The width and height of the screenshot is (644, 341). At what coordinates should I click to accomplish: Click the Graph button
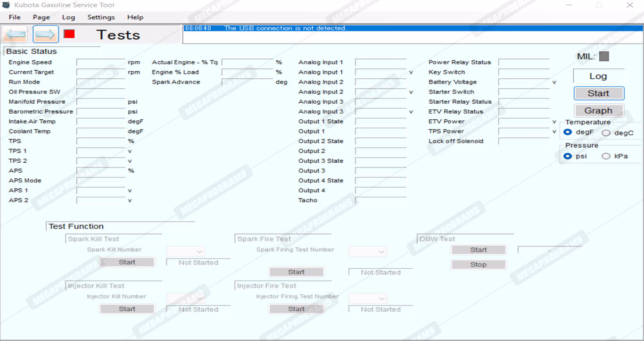[598, 111]
